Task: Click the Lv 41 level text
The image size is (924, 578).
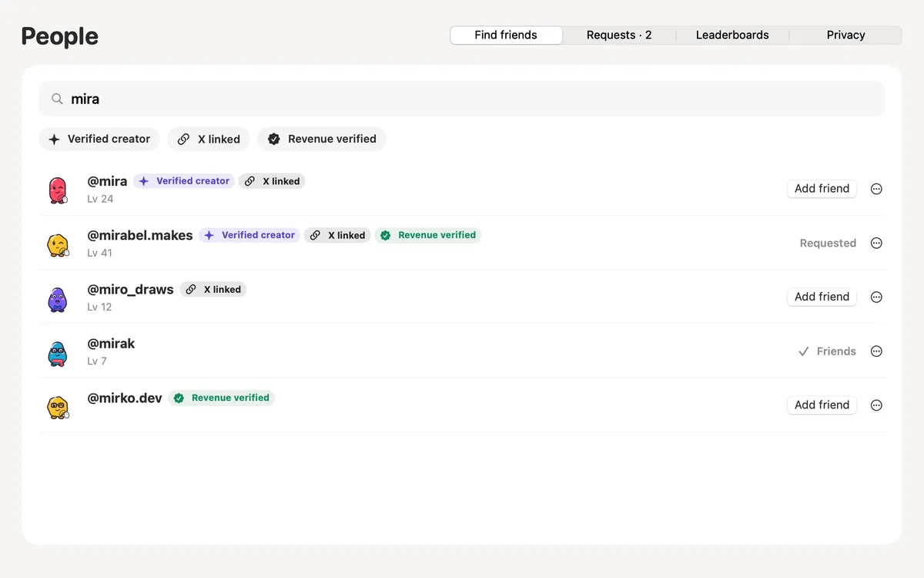Action: (x=100, y=253)
